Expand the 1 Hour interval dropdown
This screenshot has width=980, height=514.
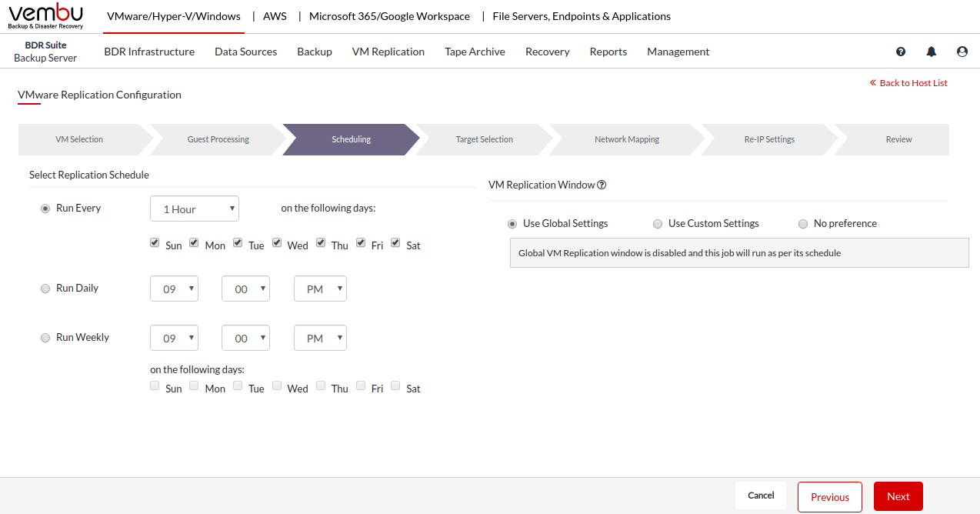(x=195, y=209)
